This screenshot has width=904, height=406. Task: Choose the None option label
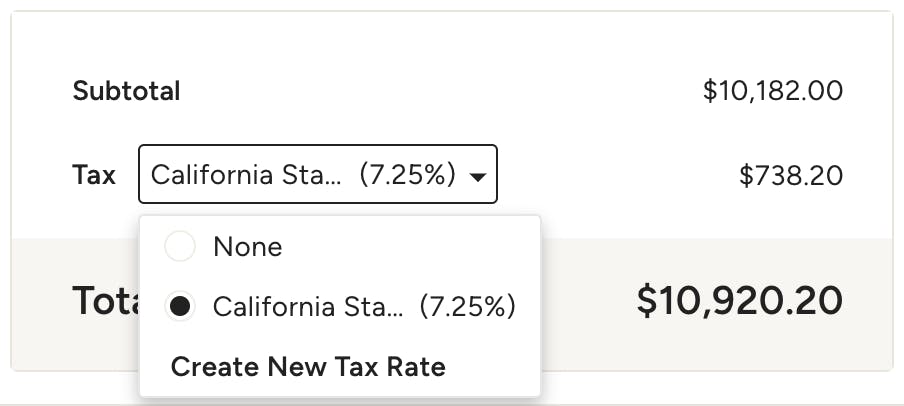tap(248, 247)
